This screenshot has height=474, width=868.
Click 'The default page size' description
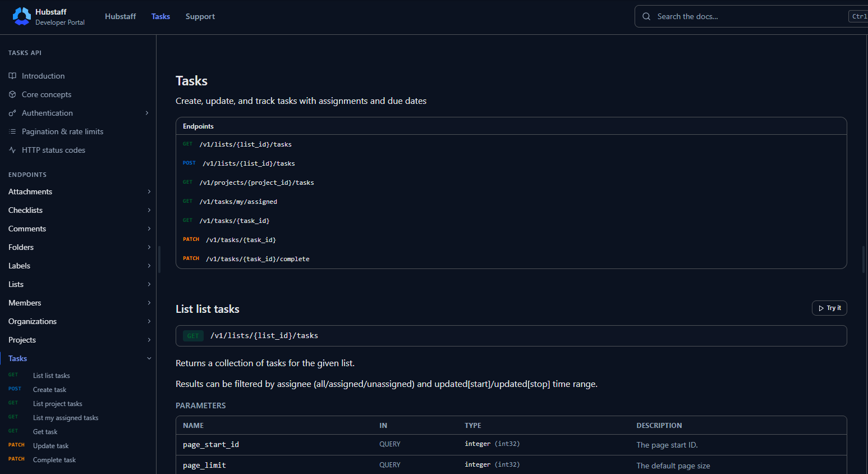pyautogui.click(x=673, y=466)
